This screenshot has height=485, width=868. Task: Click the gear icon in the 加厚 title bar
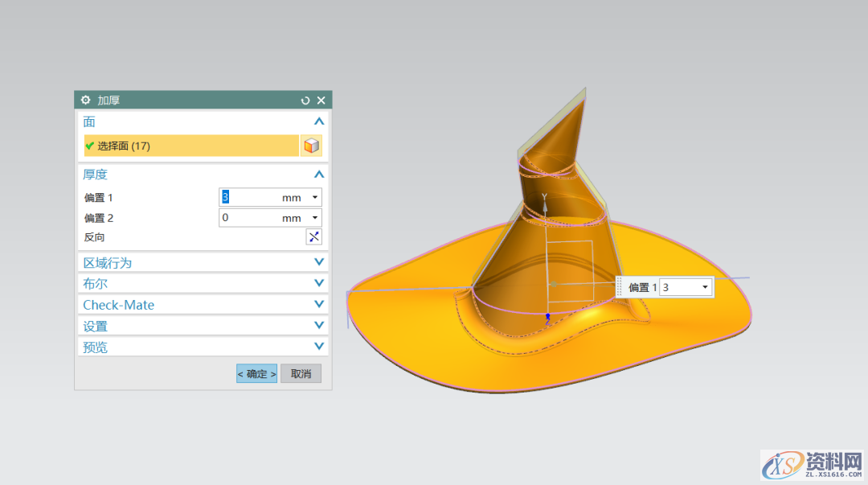[x=86, y=101]
